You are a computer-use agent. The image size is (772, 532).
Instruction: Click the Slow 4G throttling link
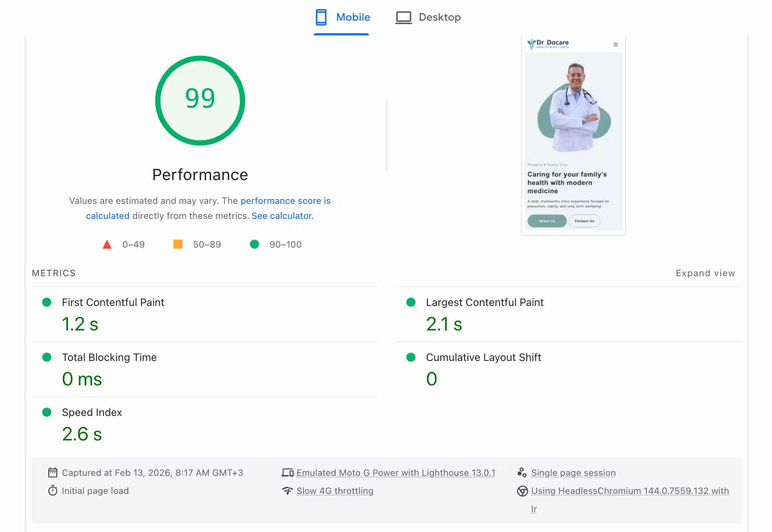click(335, 491)
